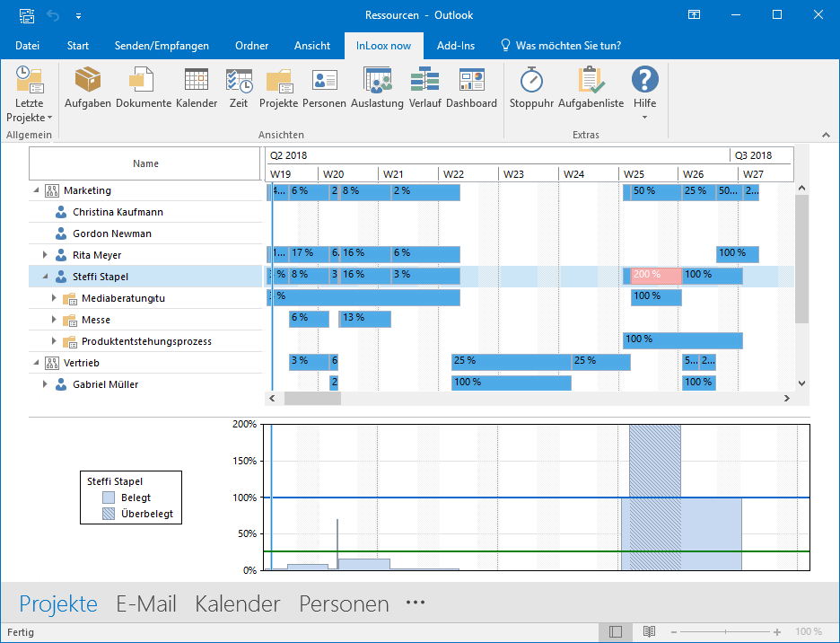Viewport: 840px width, 643px height.
Task: Select the 200 % overbooked bar in W25
Action: point(656,276)
